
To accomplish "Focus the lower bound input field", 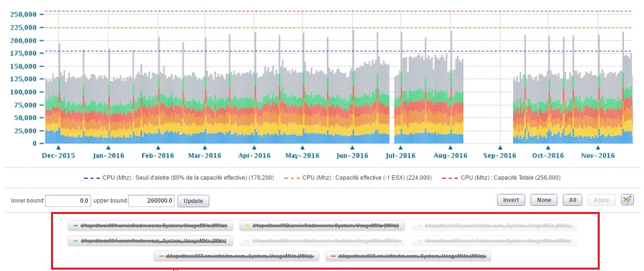I will point(68,201).
